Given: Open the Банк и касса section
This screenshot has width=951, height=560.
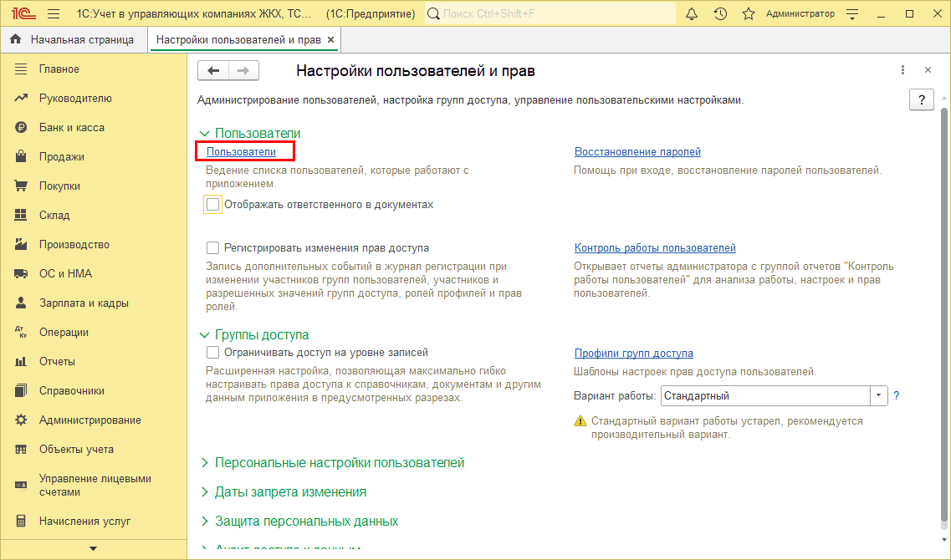Looking at the screenshot, I should pyautogui.click(x=71, y=128).
